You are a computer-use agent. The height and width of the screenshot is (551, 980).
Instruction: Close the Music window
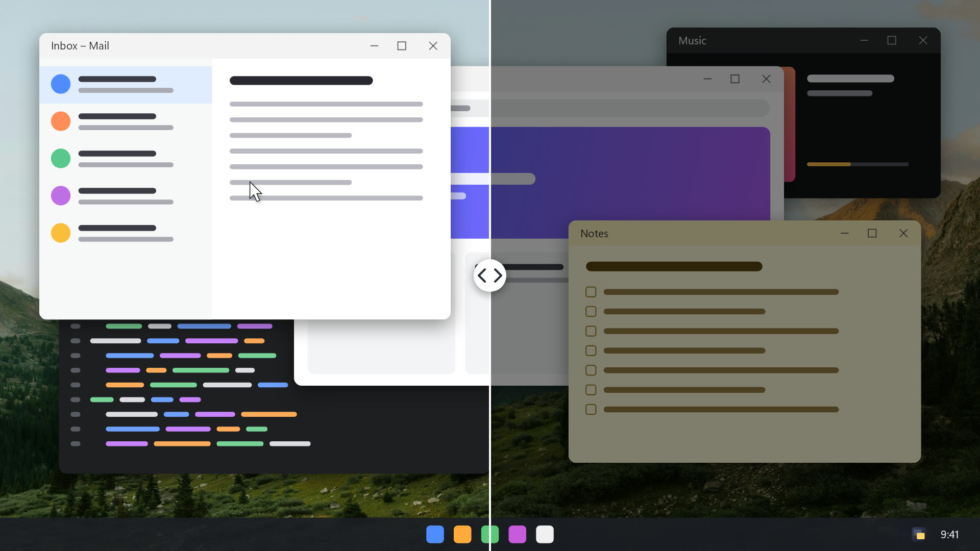(923, 40)
